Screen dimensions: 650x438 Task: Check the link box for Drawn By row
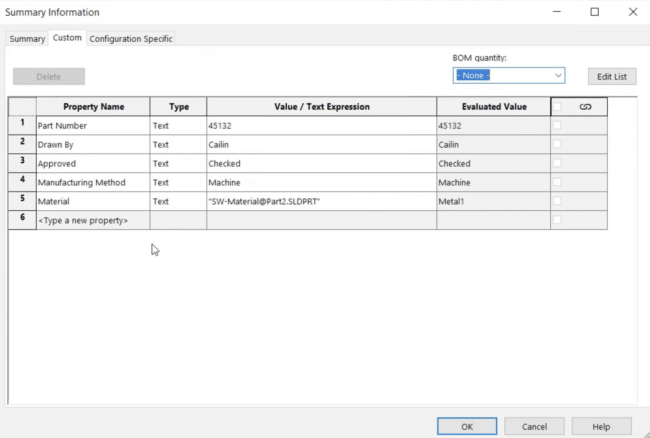tap(557, 144)
